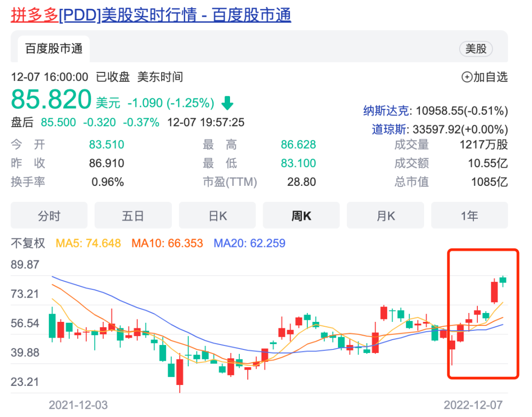Add stock to watchlist with 加自选
This screenshot has height=417, width=532.
[485, 77]
